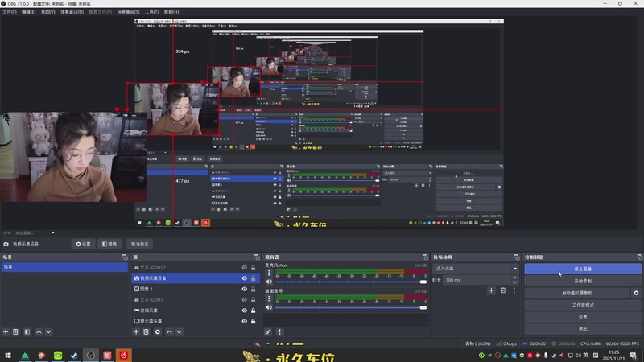The image size is (644, 362).
Task: Mute the 桌面音频 channel
Action: [269, 307]
